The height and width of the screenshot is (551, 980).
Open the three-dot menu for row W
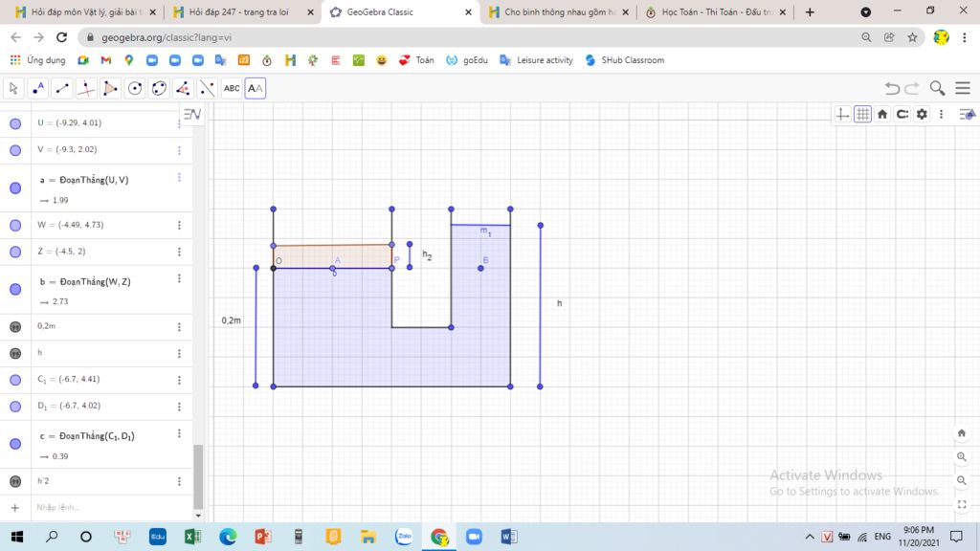point(179,225)
